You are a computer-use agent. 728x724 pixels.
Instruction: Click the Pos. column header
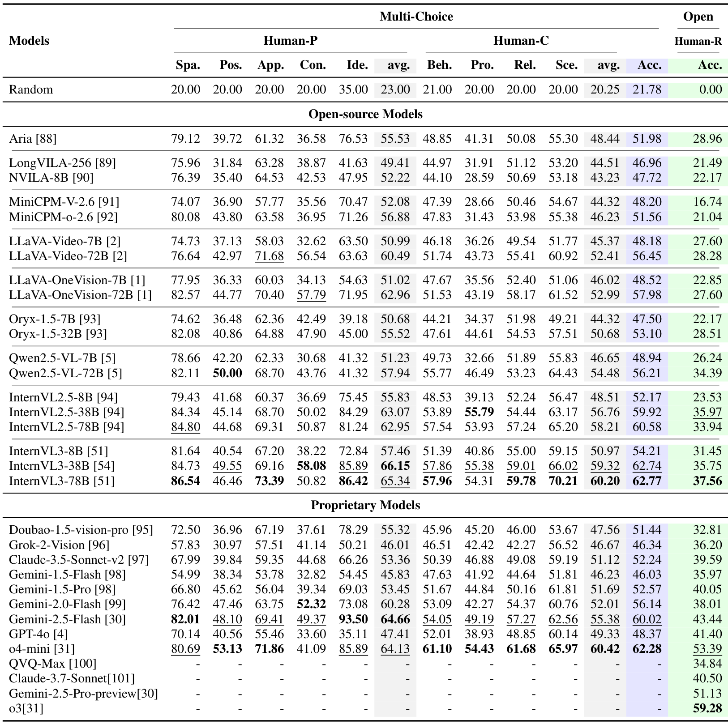pos(231,65)
